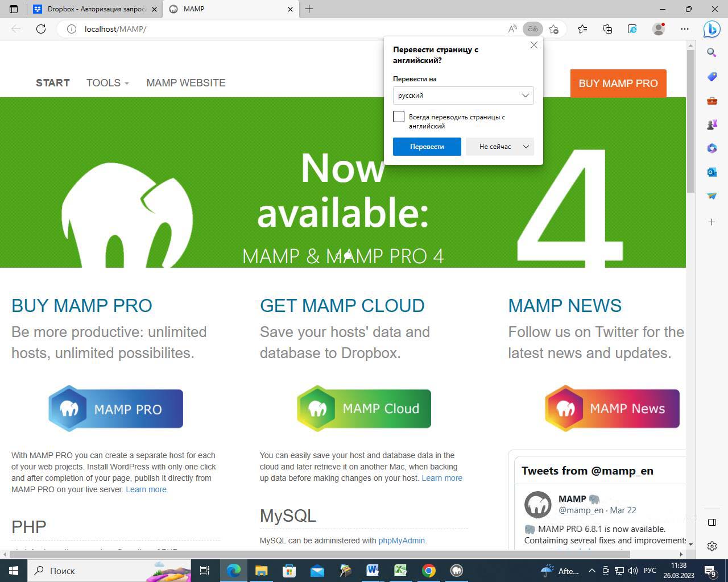Click the localhost/MAMP address bar field
728x582 pixels.
point(284,29)
